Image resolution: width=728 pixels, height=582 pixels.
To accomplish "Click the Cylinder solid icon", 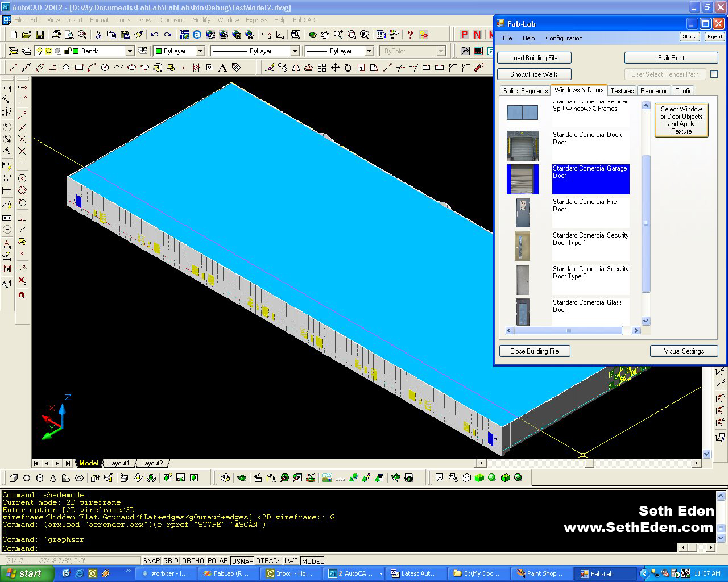I will [x=40, y=478].
